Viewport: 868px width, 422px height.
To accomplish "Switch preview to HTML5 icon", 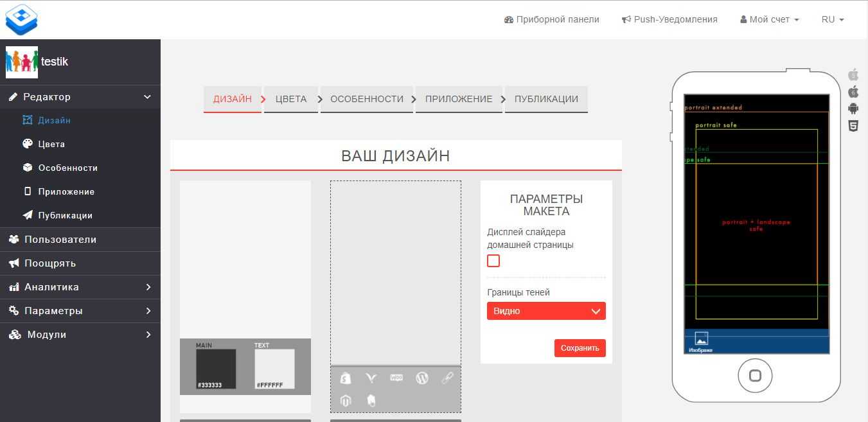I will tap(853, 126).
